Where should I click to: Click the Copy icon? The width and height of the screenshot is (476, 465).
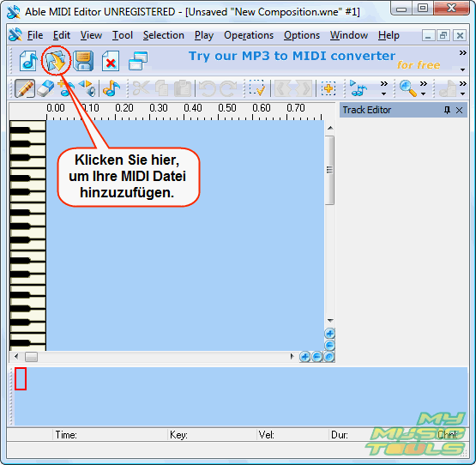[x=162, y=88]
